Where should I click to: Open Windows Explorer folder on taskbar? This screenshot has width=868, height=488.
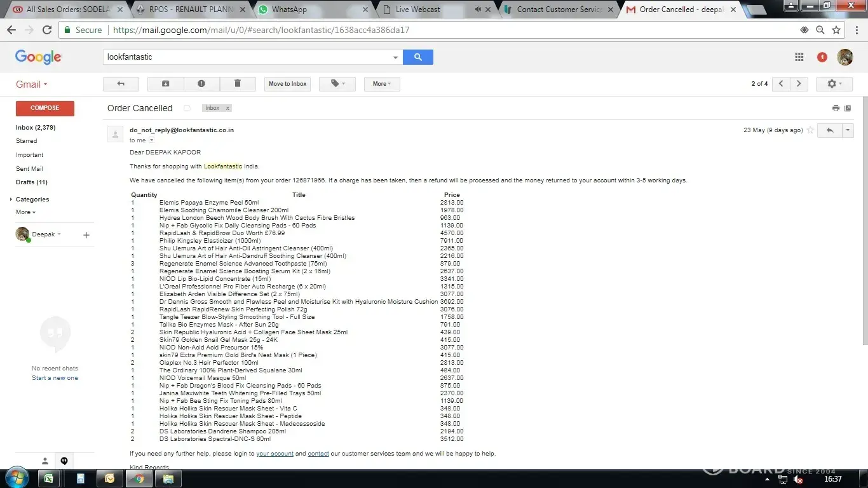pyautogui.click(x=168, y=478)
